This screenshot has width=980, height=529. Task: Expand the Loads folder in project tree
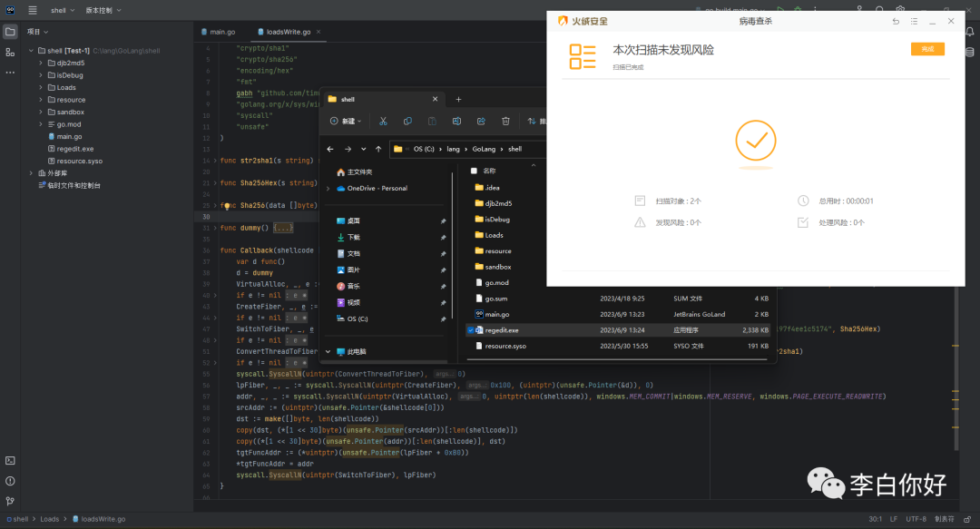pyautogui.click(x=41, y=87)
